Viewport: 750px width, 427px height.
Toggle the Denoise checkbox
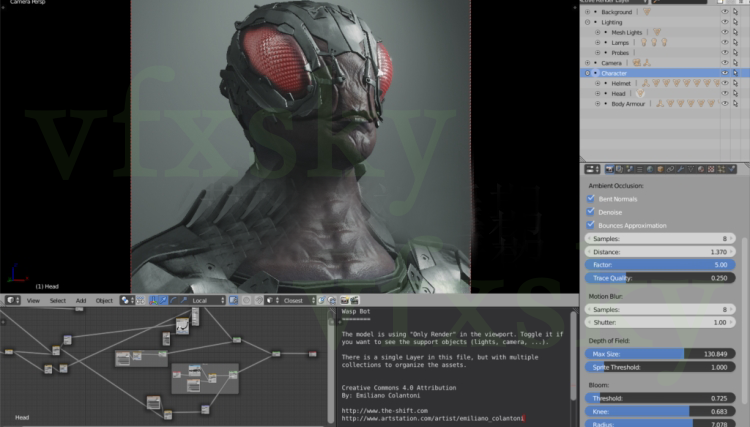[x=591, y=212]
